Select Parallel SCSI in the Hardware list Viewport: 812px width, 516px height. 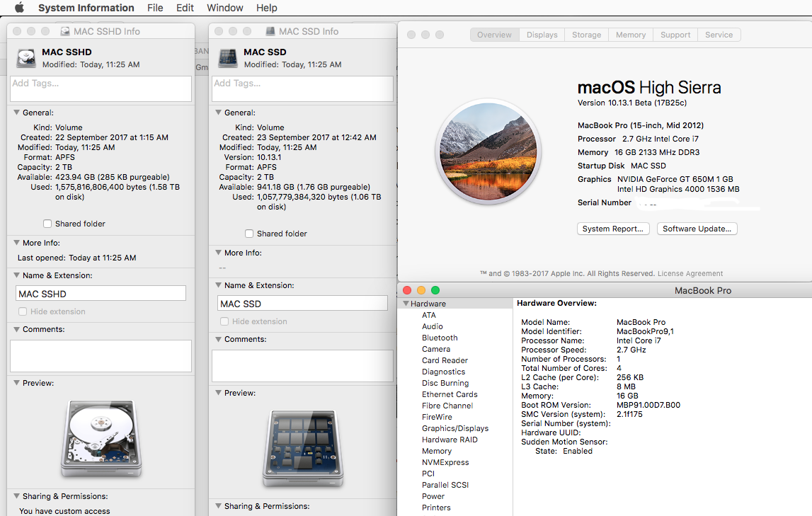[x=445, y=485]
